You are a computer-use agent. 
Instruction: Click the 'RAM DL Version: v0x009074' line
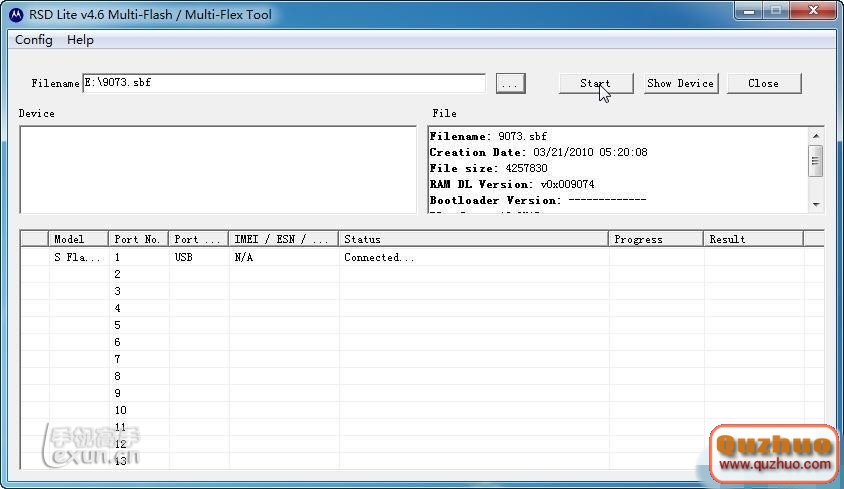click(x=512, y=184)
